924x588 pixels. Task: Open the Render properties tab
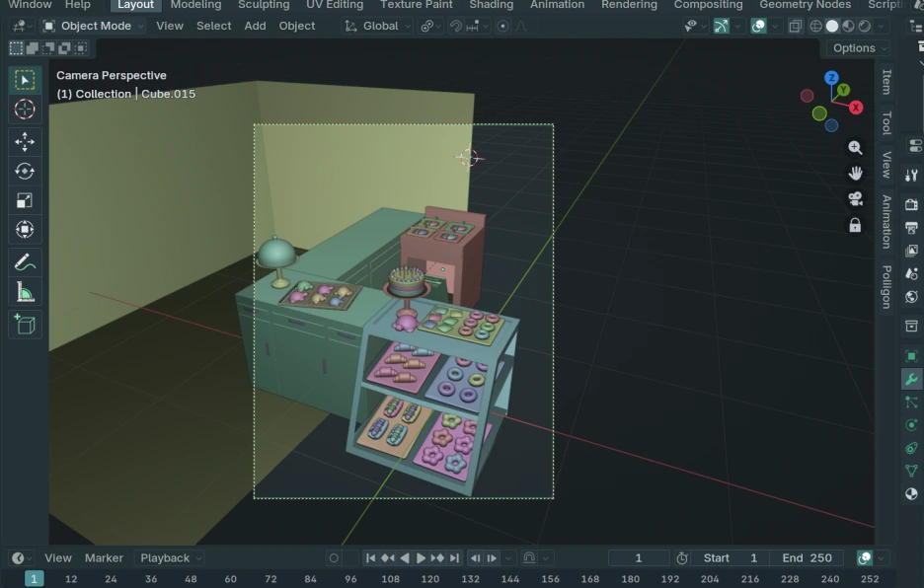(911, 204)
